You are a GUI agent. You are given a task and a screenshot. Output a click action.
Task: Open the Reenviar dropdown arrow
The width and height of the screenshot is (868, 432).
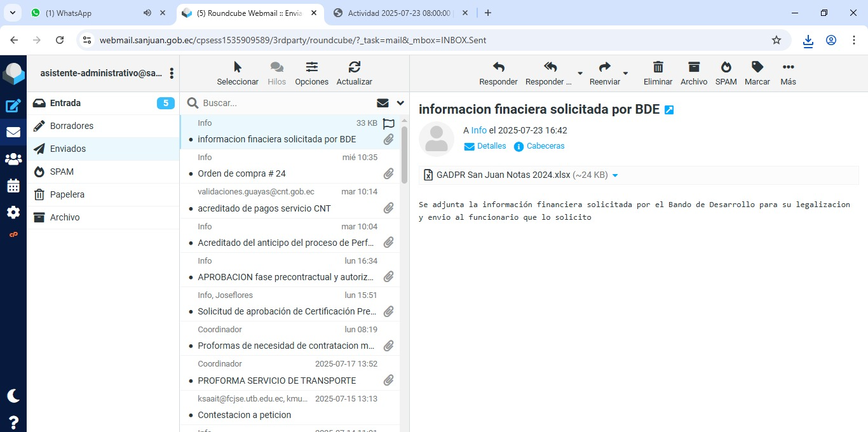coord(625,74)
